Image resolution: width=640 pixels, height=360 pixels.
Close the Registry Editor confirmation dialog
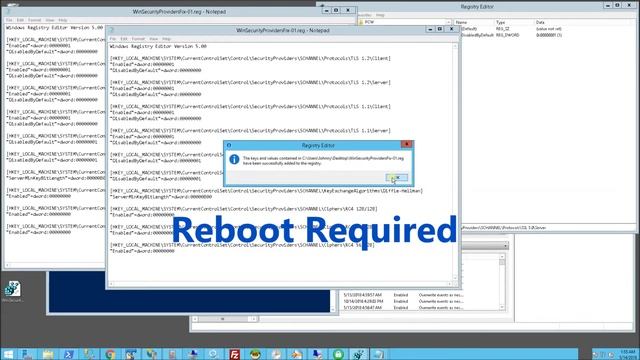tap(407, 144)
